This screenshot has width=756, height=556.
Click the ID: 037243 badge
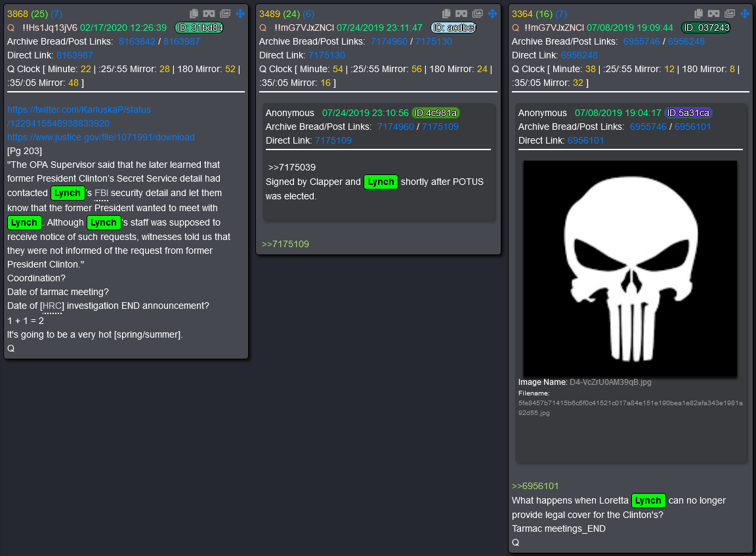[x=706, y=28]
